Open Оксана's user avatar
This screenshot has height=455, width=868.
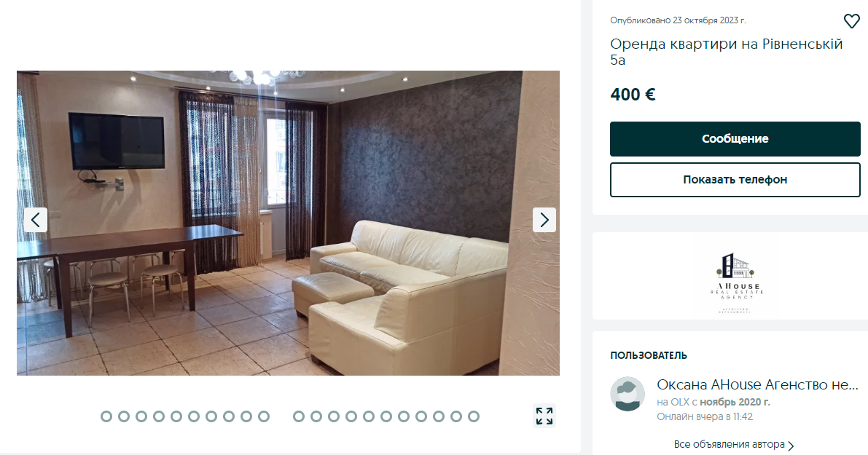coord(627,394)
